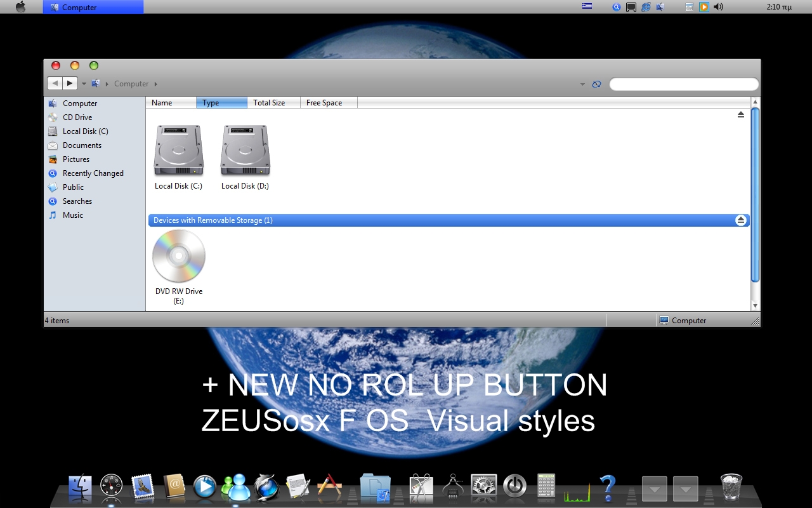Click inside the search field

(x=684, y=84)
